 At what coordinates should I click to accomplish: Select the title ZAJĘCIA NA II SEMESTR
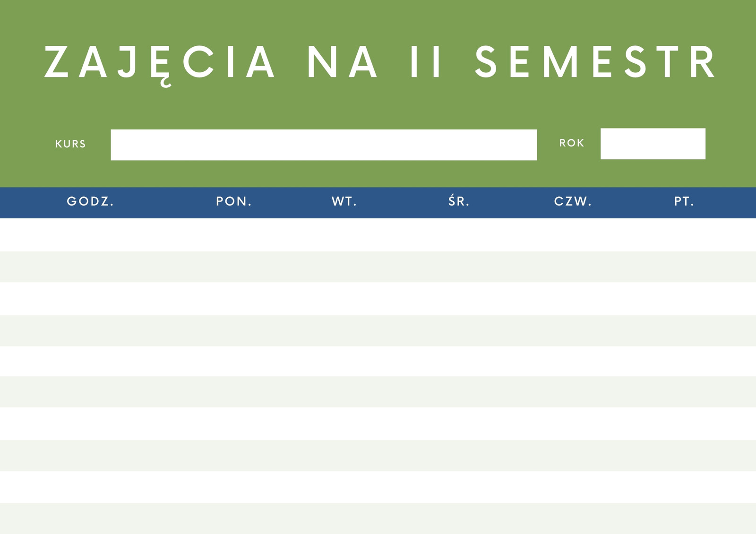380,63
